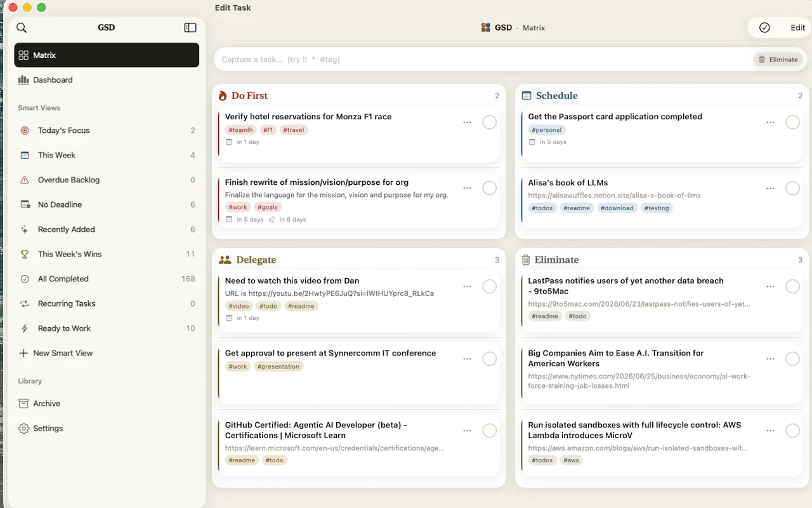Image resolution: width=812 pixels, height=508 pixels.
Task: Open Overdue Backlog warning triangle icon
Action: [x=25, y=180]
